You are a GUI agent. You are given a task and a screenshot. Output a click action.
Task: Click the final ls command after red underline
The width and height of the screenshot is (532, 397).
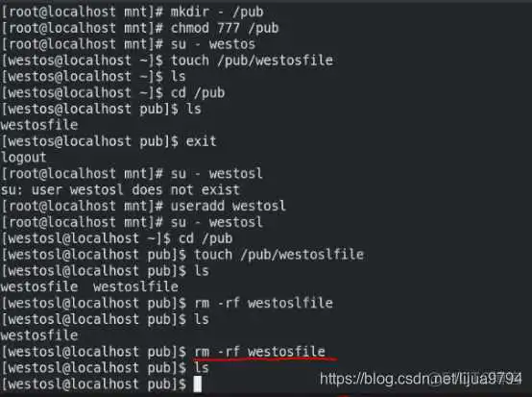(x=202, y=368)
